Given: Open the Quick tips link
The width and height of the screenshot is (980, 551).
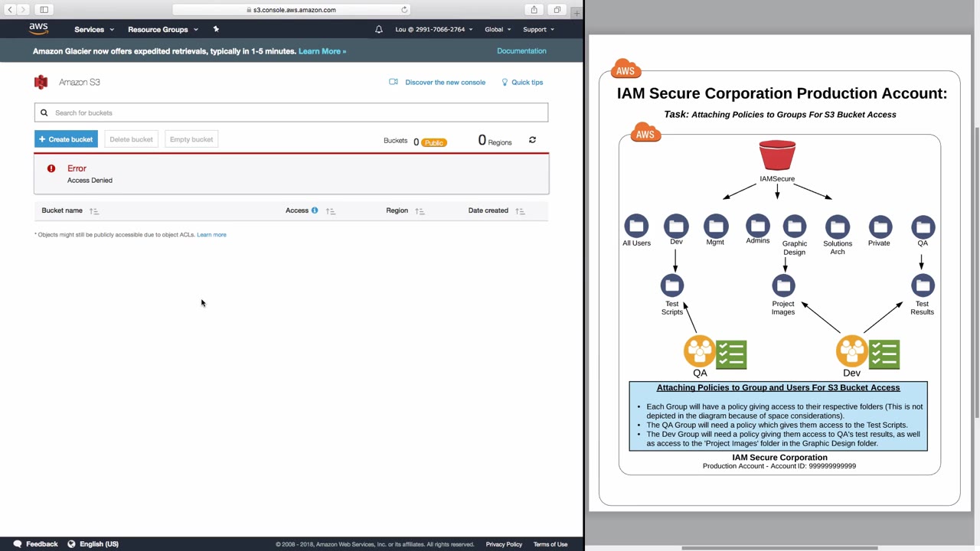Looking at the screenshot, I should tap(527, 82).
